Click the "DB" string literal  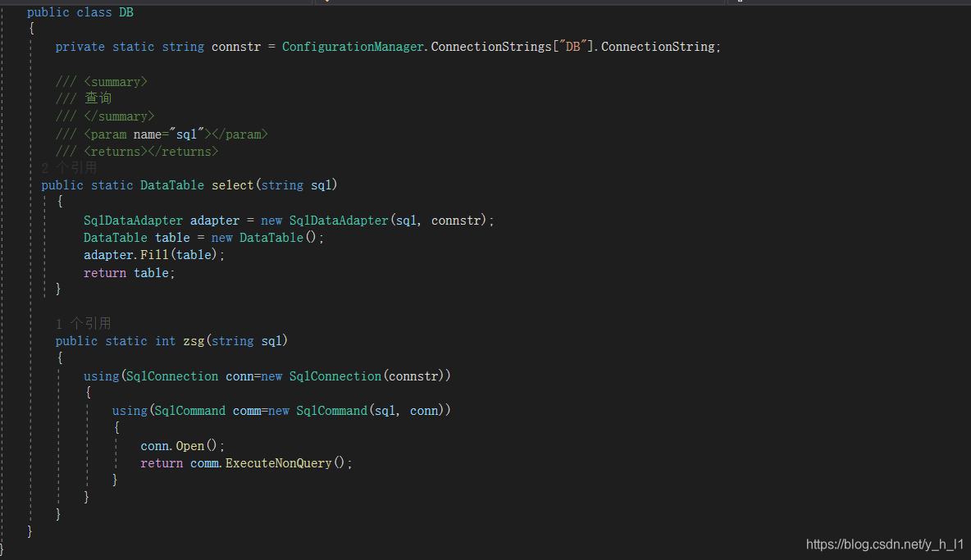[572, 47]
